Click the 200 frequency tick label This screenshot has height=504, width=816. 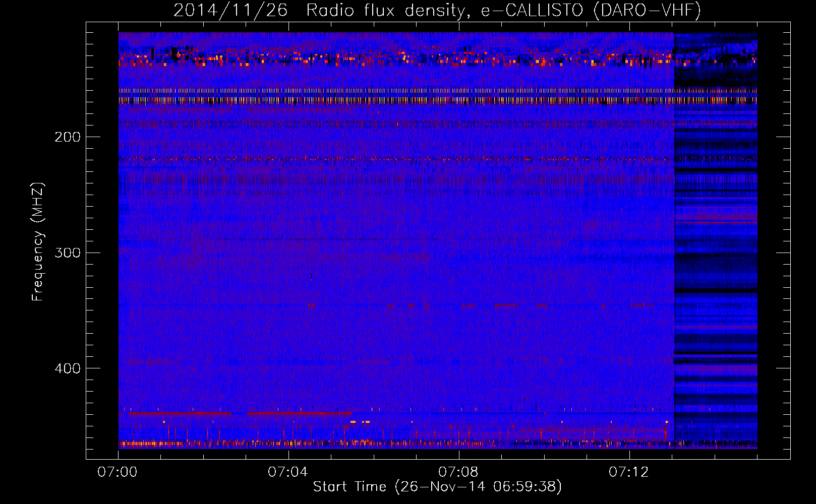68,137
